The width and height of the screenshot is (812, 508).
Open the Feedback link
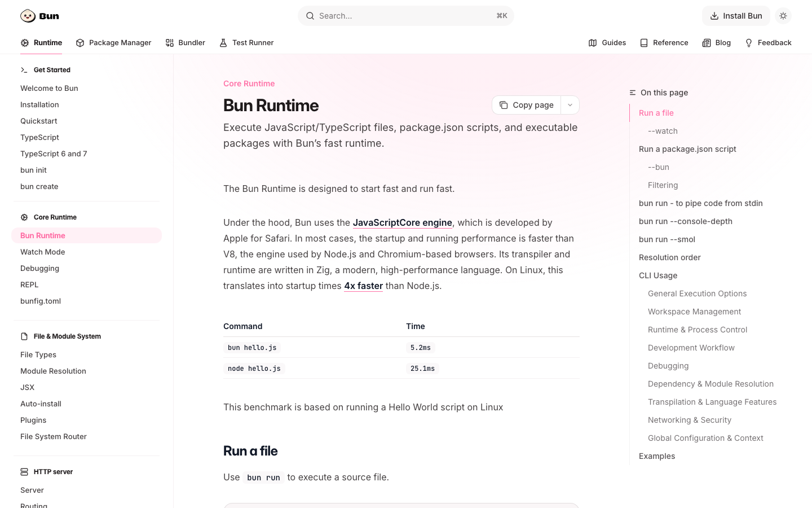[768, 43]
